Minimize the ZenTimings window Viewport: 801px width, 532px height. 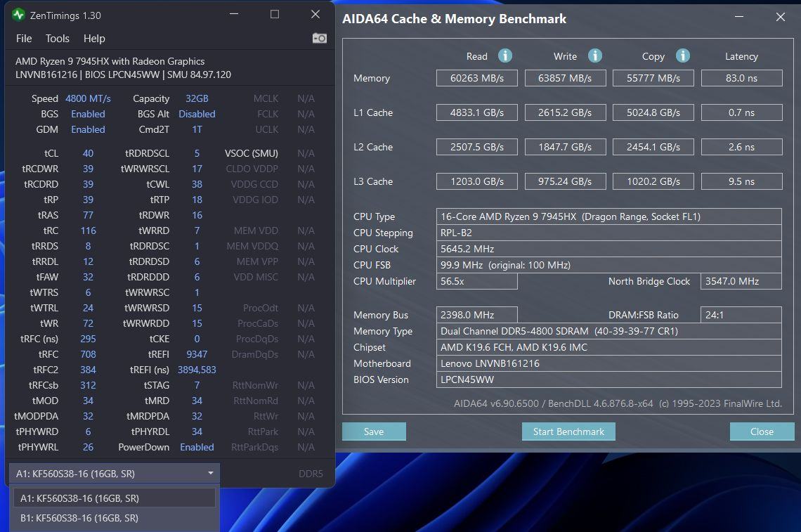(x=234, y=14)
